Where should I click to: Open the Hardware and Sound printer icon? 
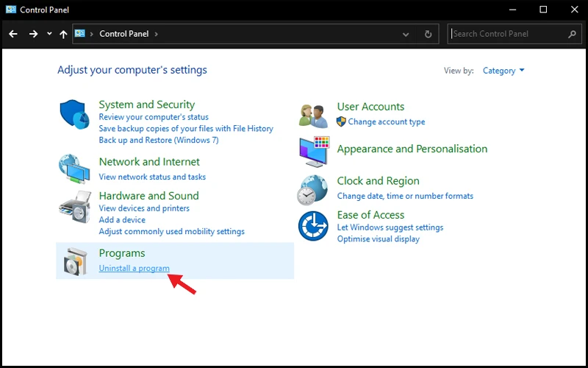point(75,207)
